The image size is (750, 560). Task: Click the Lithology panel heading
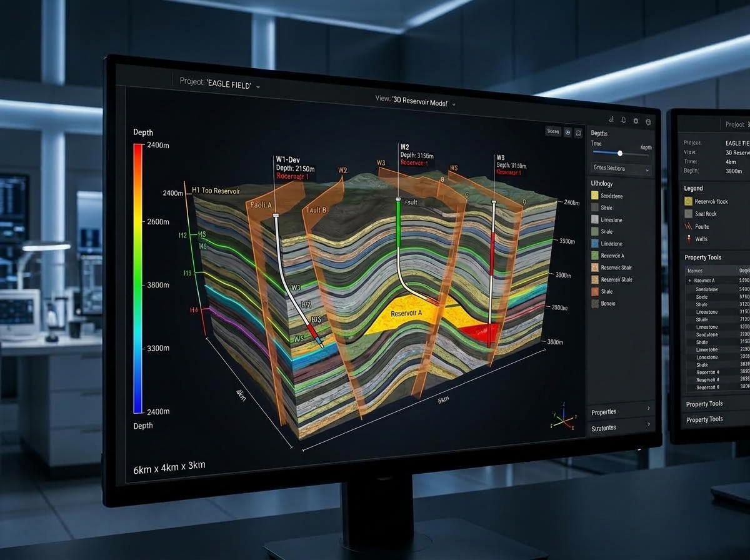(602, 184)
